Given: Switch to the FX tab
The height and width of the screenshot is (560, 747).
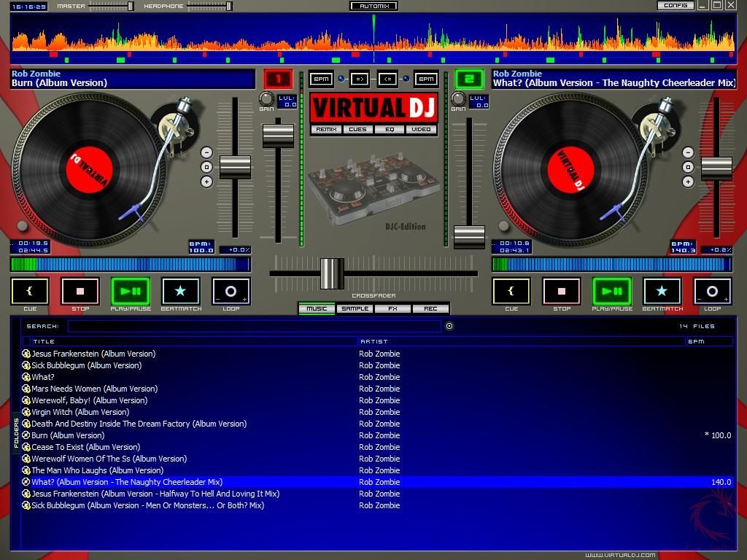Looking at the screenshot, I should pos(392,308).
